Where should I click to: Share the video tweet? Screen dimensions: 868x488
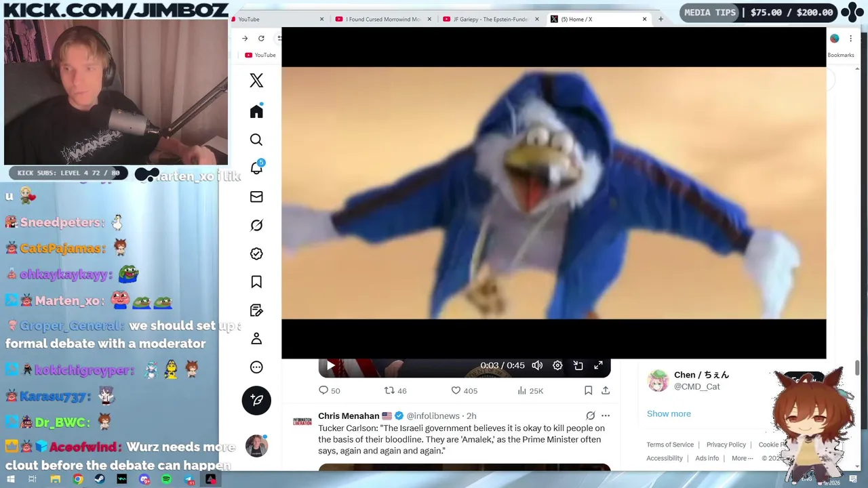[x=606, y=390]
